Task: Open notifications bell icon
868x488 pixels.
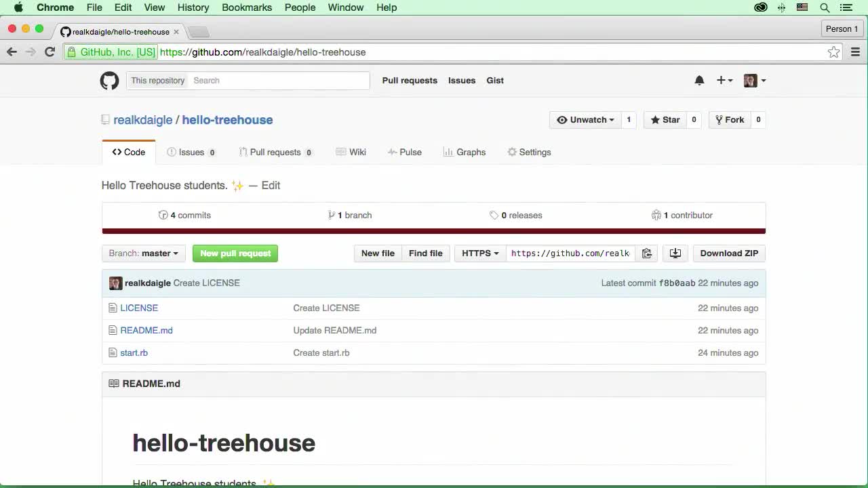Action: (699, 81)
